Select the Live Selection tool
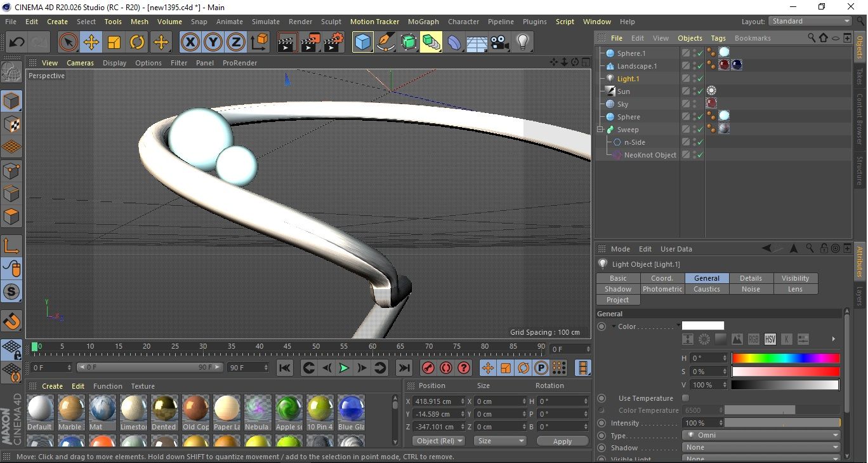This screenshot has height=463, width=868. tap(69, 43)
